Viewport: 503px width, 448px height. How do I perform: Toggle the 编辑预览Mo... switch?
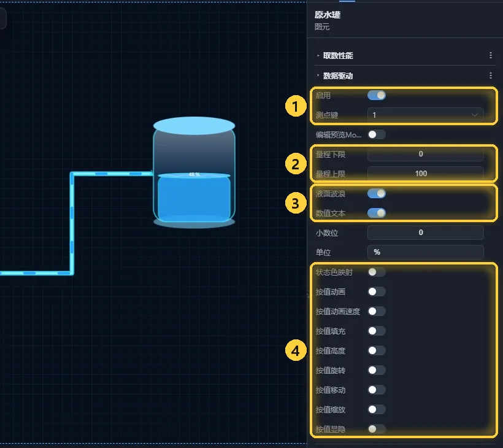coord(377,134)
